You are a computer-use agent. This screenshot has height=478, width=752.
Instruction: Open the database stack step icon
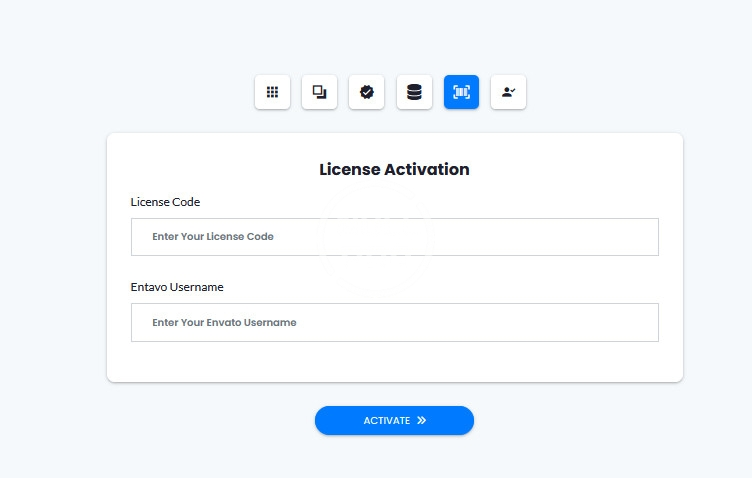click(x=414, y=92)
